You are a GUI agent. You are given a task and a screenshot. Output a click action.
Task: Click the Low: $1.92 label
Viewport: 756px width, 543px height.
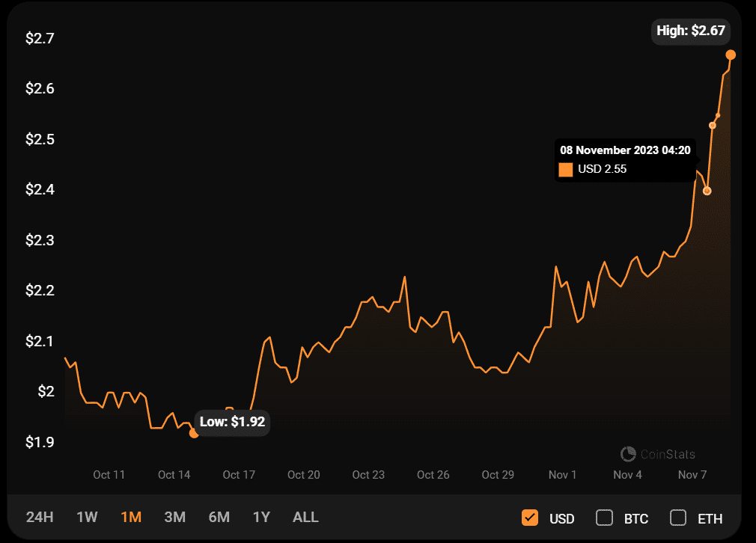(x=232, y=422)
